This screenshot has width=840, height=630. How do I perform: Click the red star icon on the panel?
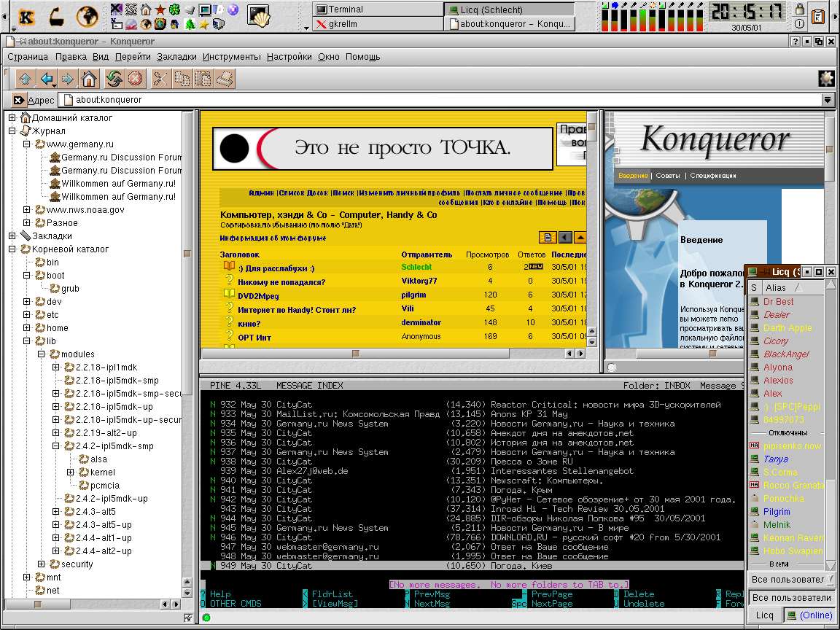click(x=160, y=9)
